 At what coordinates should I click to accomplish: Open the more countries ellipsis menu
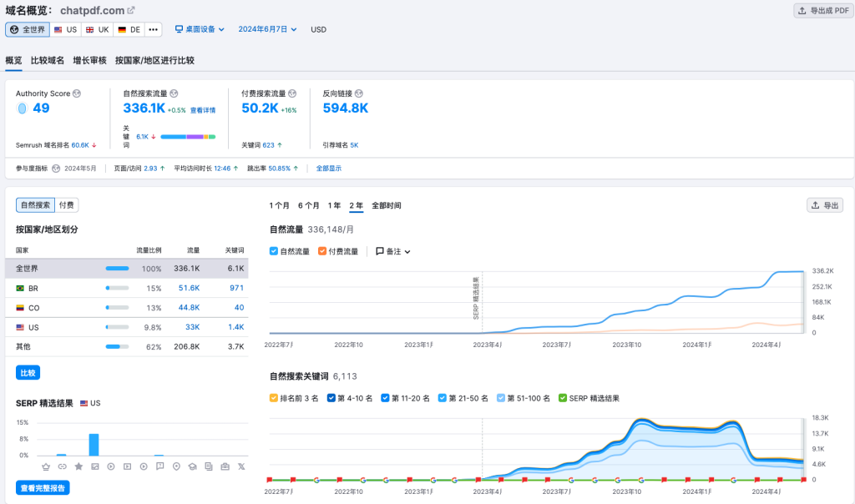pos(154,29)
